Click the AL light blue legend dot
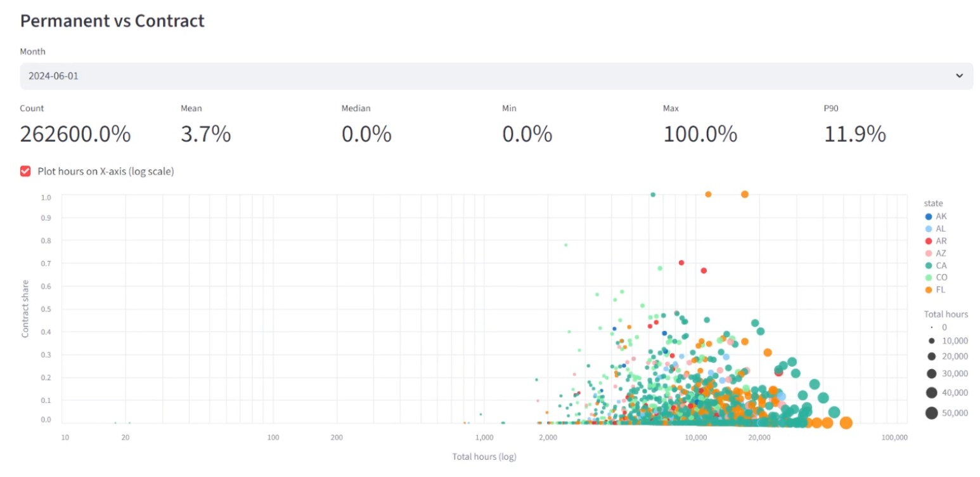Viewport: 980px width, 477px height. tap(929, 228)
